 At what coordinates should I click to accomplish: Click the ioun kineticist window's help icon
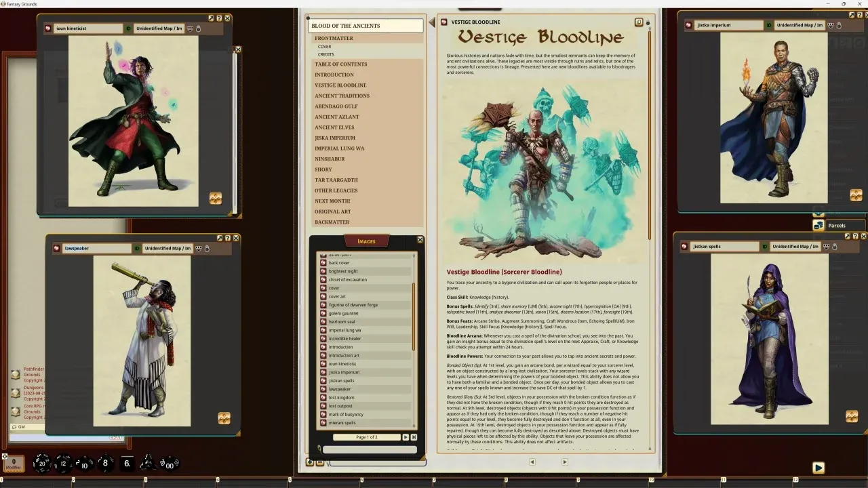pyautogui.click(x=219, y=18)
